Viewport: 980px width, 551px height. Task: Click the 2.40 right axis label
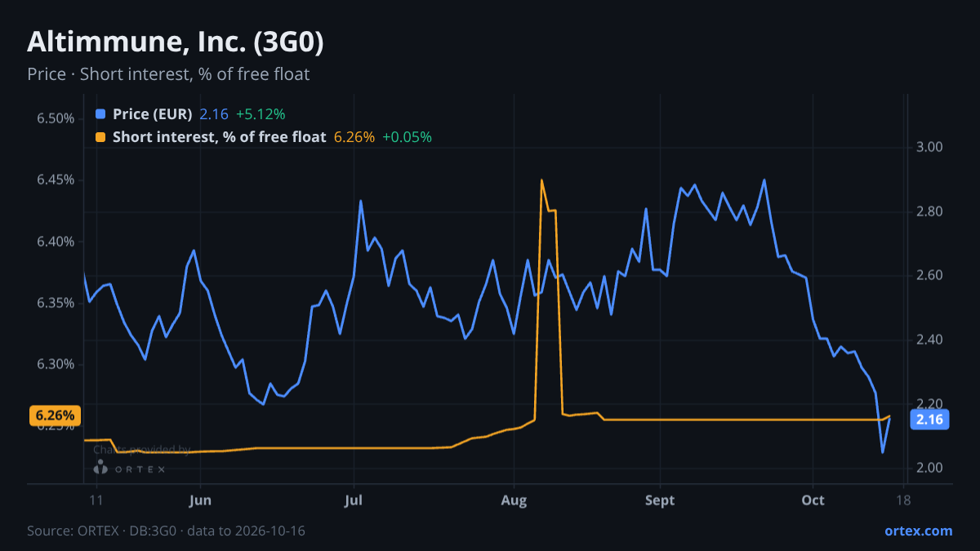pos(930,340)
